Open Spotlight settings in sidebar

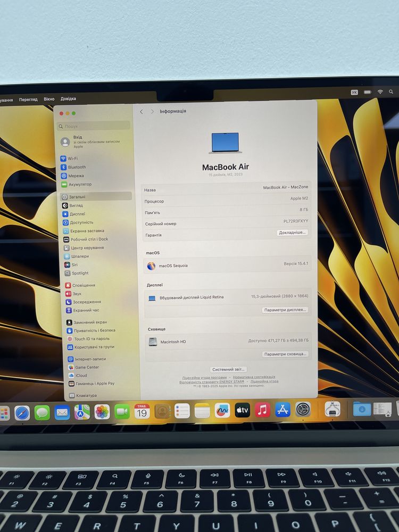pyautogui.click(x=77, y=273)
